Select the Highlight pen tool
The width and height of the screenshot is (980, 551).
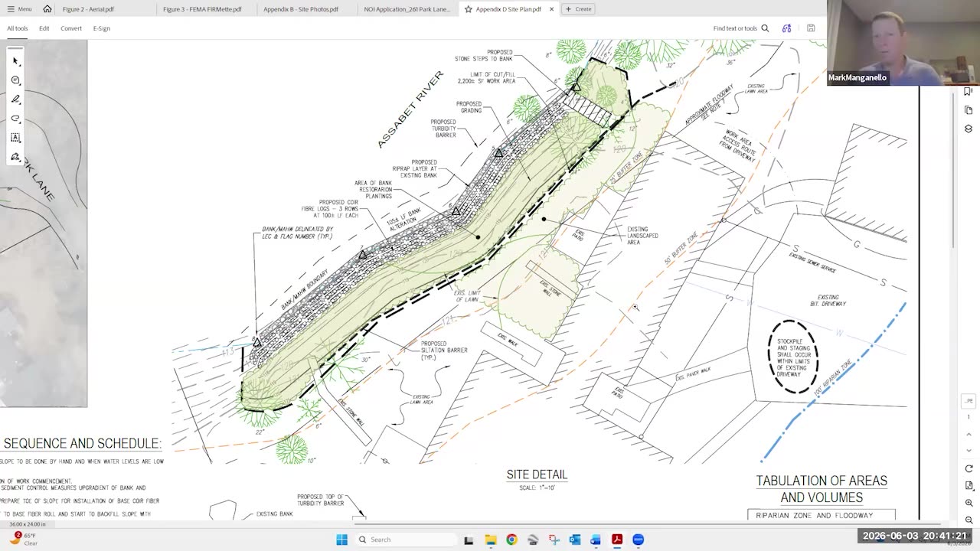tap(15, 99)
